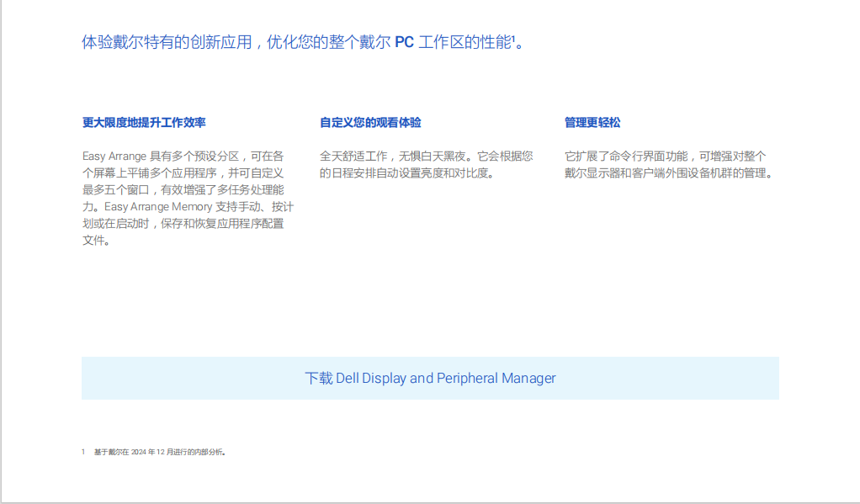The image size is (860, 504).
Task: Click the 自定义您的观看体验 heading
Action: (x=370, y=123)
